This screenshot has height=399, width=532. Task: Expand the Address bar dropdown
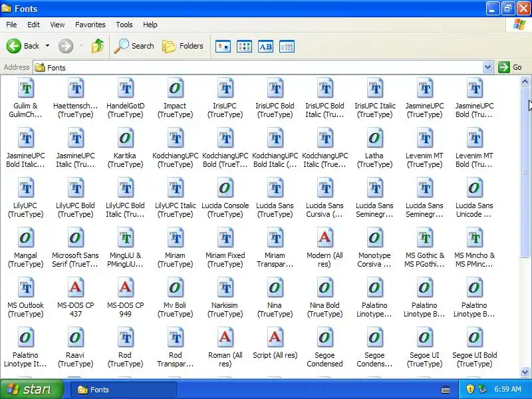[487, 67]
